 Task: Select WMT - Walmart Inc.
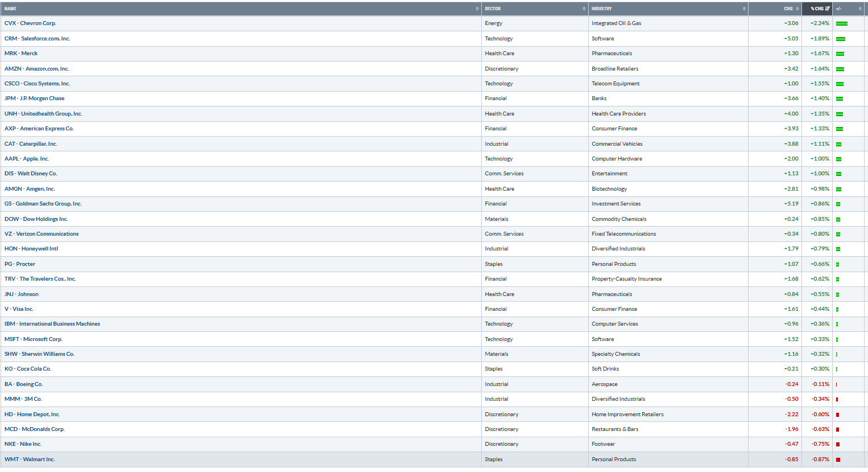[30, 459]
